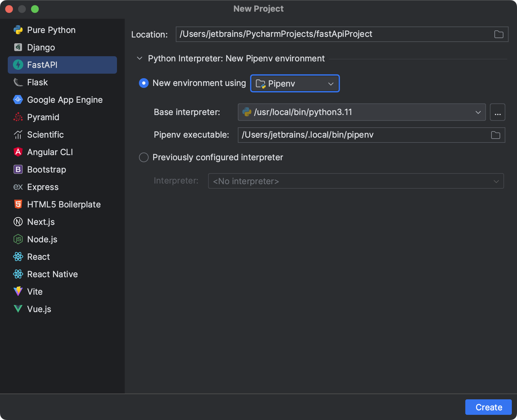Image resolution: width=517 pixels, height=420 pixels.
Task: Click the Location path text field
Action: click(333, 34)
